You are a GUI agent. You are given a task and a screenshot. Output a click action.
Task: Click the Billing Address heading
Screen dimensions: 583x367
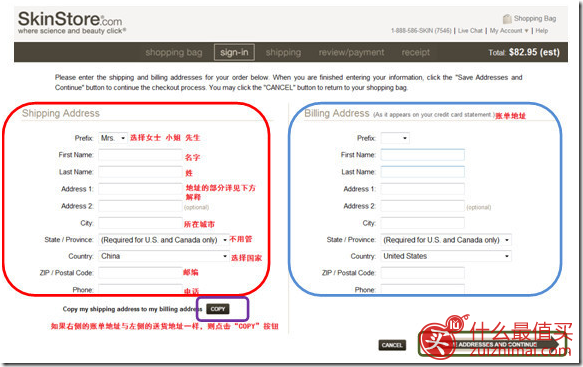click(337, 113)
